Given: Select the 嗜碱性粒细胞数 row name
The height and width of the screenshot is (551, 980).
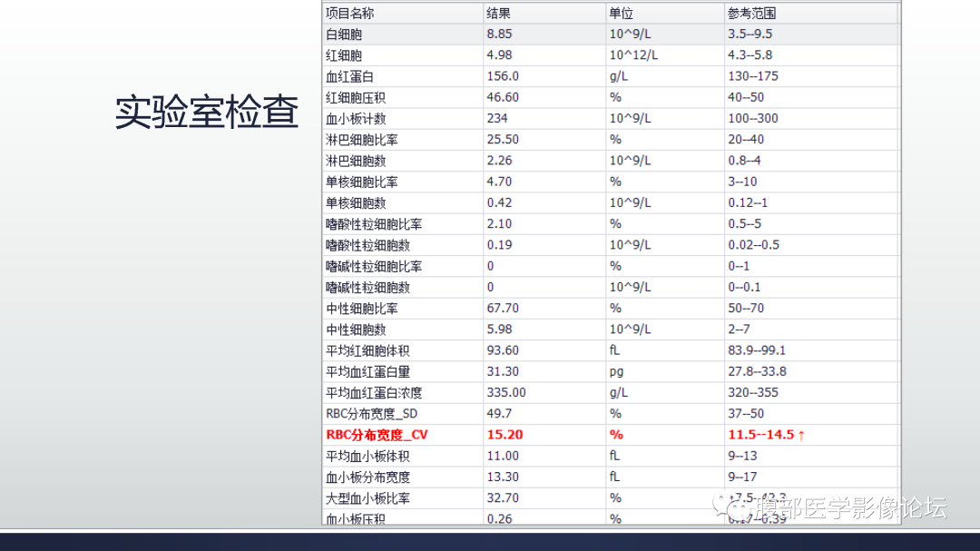Looking at the screenshot, I should pos(368,288).
